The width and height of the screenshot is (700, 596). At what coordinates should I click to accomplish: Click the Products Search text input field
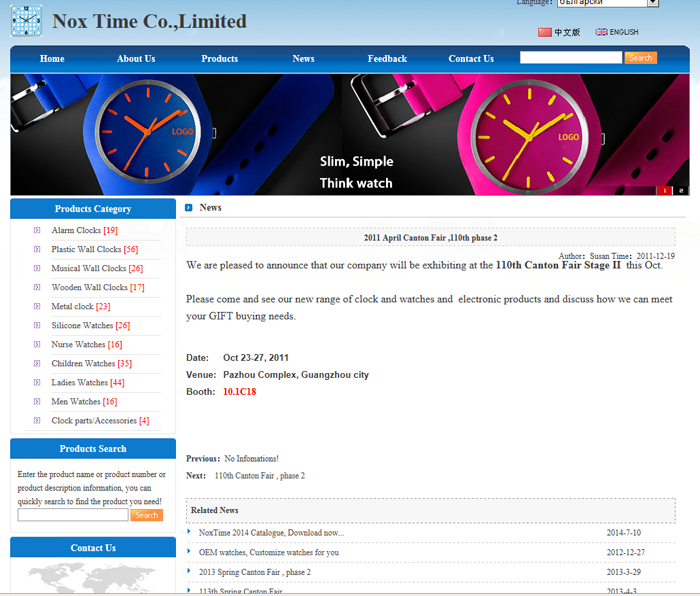73,515
